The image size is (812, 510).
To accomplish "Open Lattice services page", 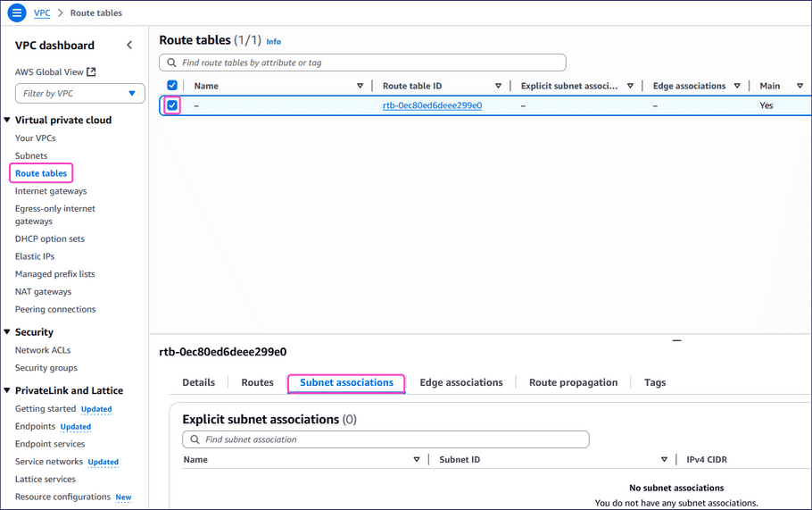I will coord(45,480).
